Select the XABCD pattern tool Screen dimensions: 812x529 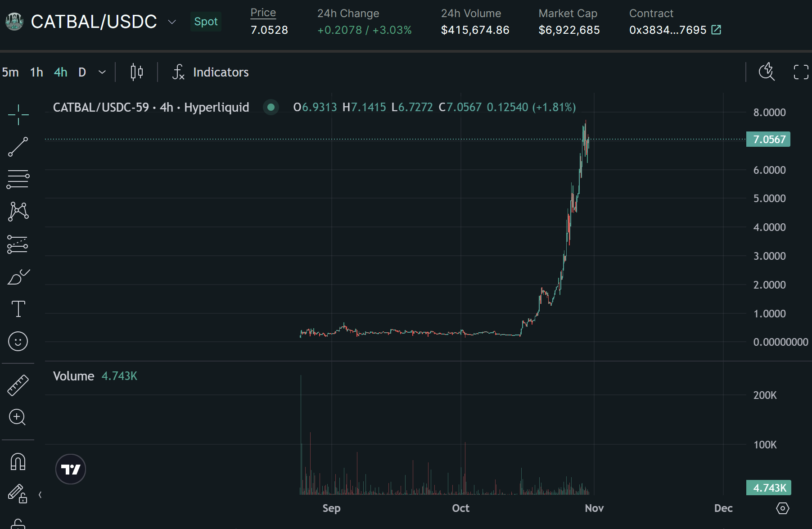point(18,211)
